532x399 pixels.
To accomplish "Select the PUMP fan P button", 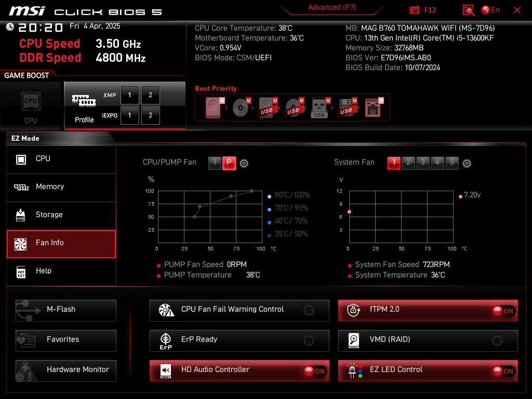I will tap(229, 163).
